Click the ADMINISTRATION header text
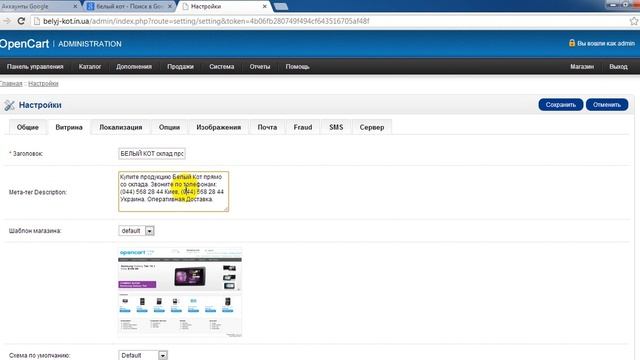 pyautogui.click(x=90, y=44)
